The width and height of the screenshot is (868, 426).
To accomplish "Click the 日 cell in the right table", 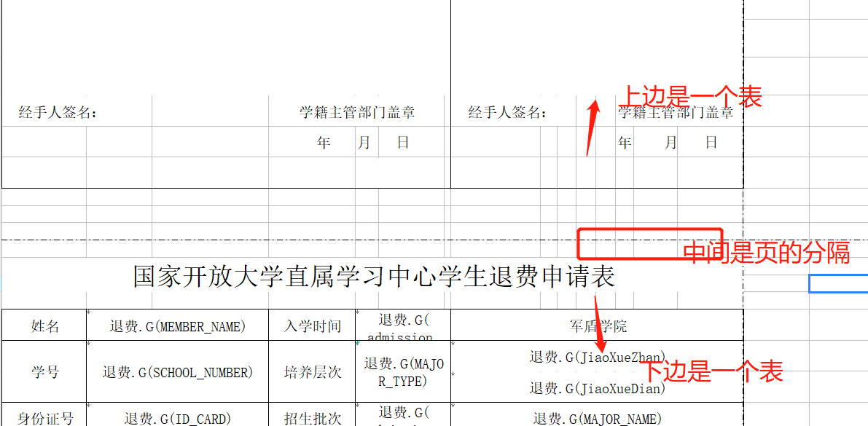I will click(x=711, y=142).
